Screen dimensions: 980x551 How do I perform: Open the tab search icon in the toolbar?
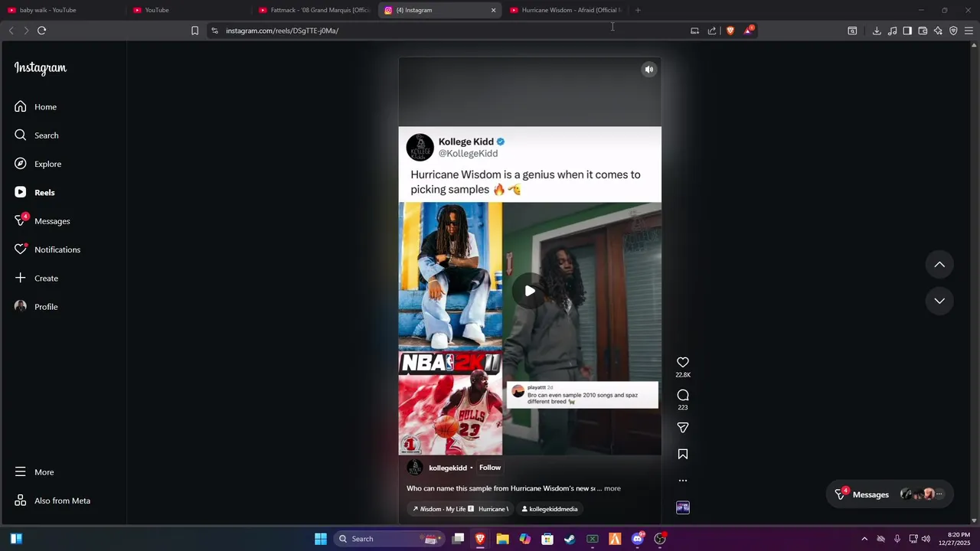pyautogui.click(x=852, y=31)
